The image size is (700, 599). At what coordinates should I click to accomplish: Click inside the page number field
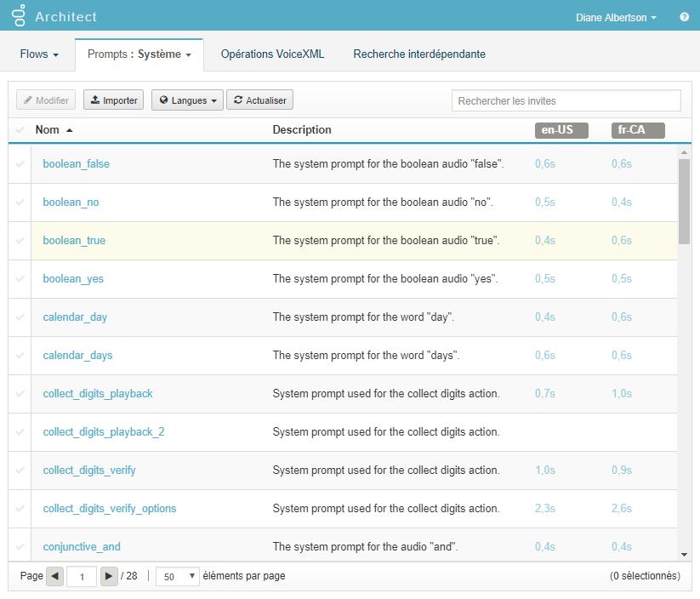tap(81, 576)
